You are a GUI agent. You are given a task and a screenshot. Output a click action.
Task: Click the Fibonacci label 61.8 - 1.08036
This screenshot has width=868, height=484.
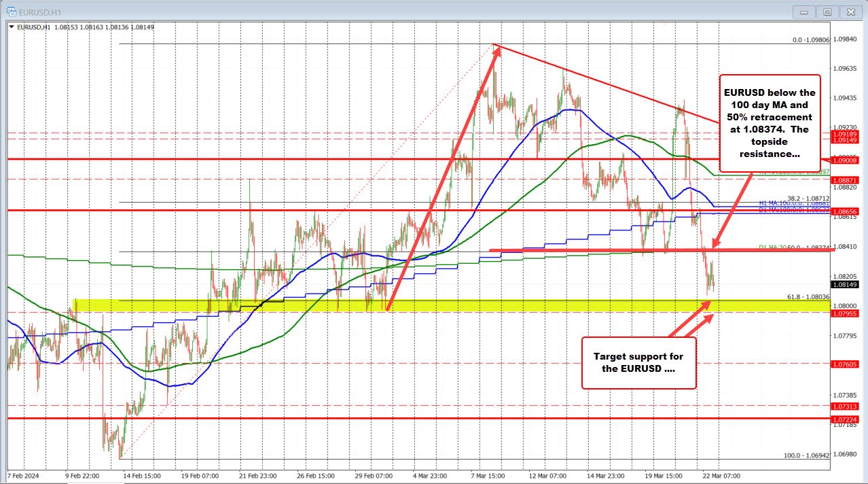click(808, 296)
